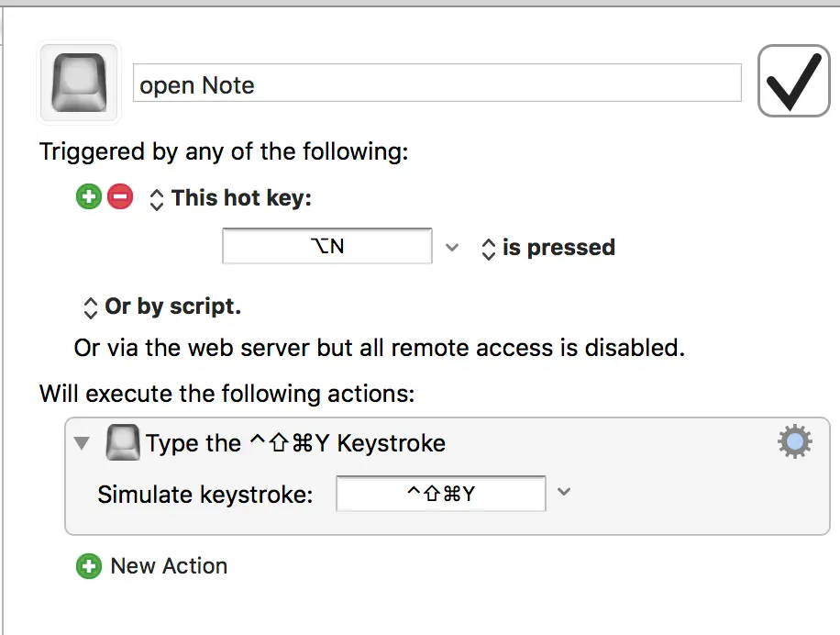Expand the dropdown next to the ⌥N hot key
Screen dimensions: 840x635
click(451, 248)
